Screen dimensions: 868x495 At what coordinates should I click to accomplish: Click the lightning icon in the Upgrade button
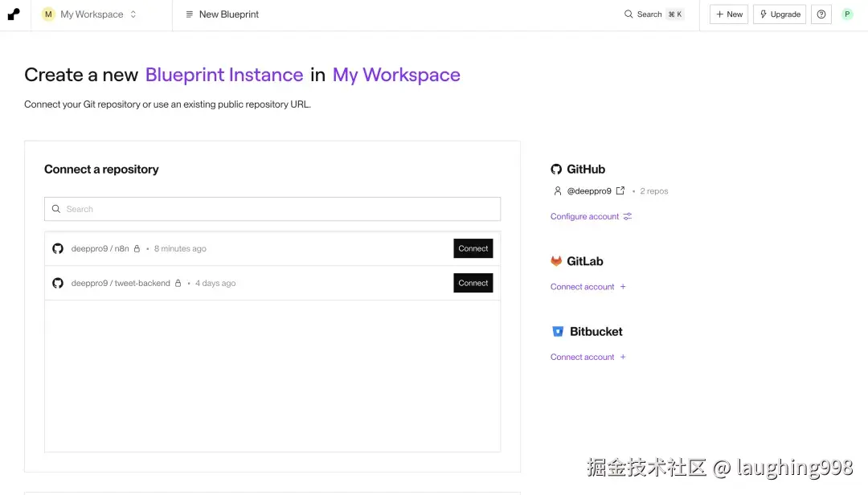763,14
